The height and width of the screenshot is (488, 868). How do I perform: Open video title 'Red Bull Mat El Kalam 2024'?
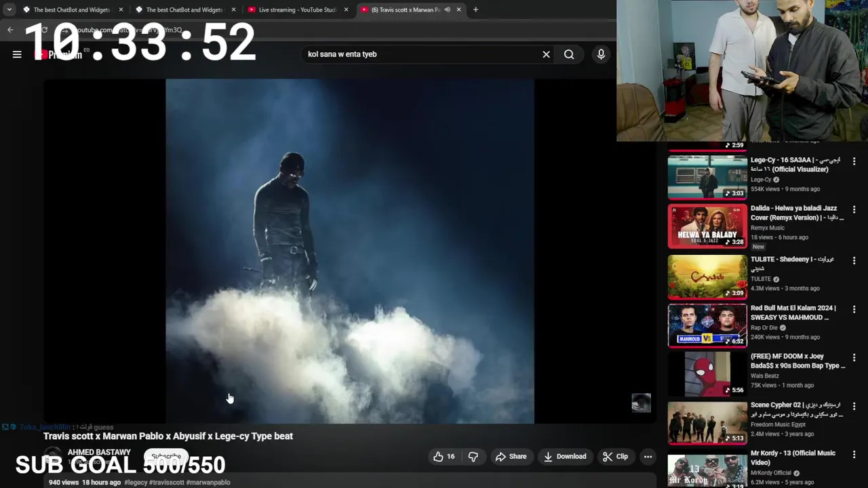[793, 312]
